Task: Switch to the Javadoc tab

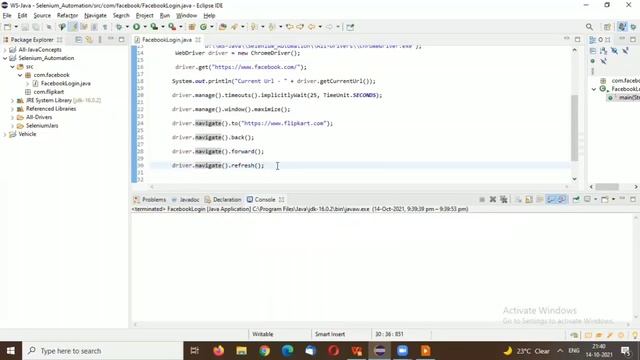Action: [185, 200]
